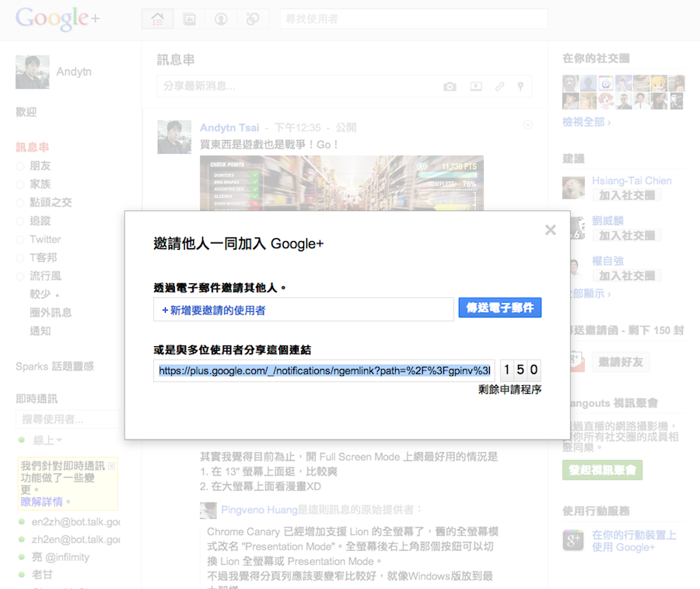Screen dimensions: 700x589
Task: Open the 圈外訊息 sidebar item
Action: pos(51,313)
